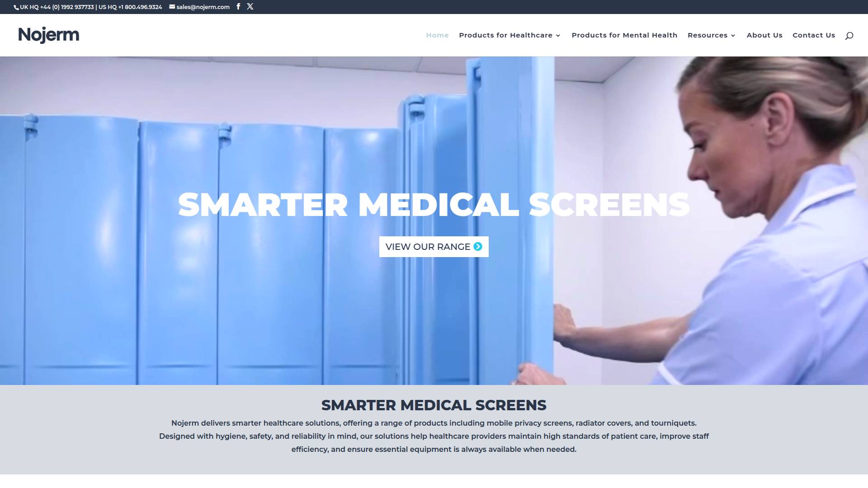Select the Home menu item

(437, 35)
